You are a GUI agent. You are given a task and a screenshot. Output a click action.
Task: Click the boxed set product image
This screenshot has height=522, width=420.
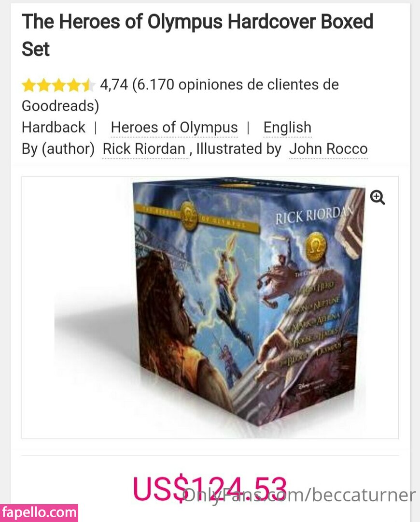246,303
